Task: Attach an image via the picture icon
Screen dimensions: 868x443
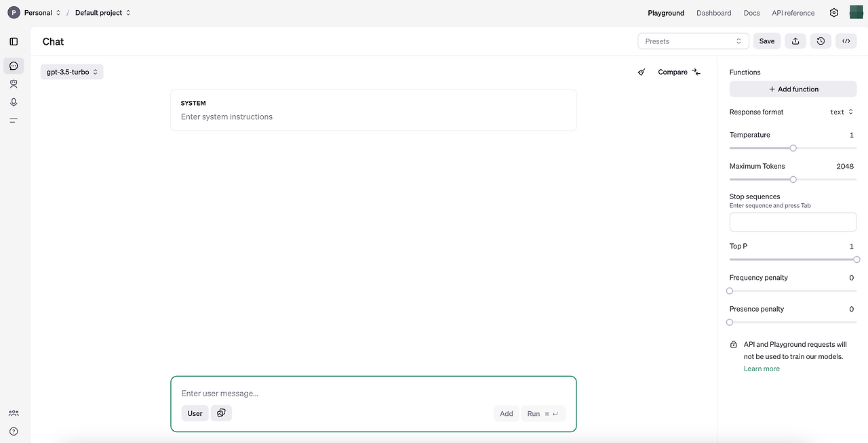Action: pos(221,413)
